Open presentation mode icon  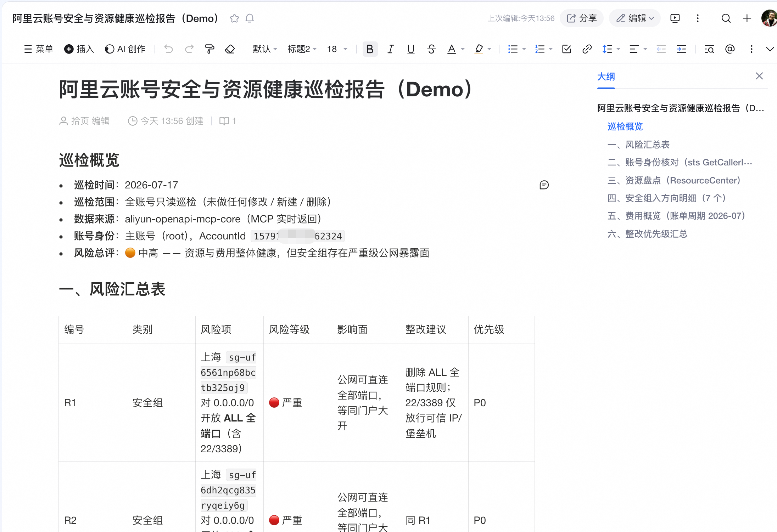[675, 18]
